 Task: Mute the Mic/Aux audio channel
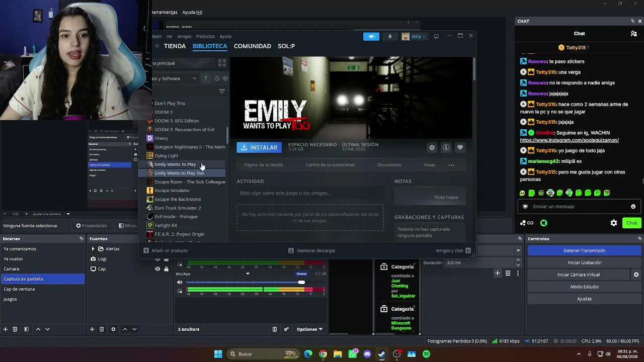click(180, 283)
